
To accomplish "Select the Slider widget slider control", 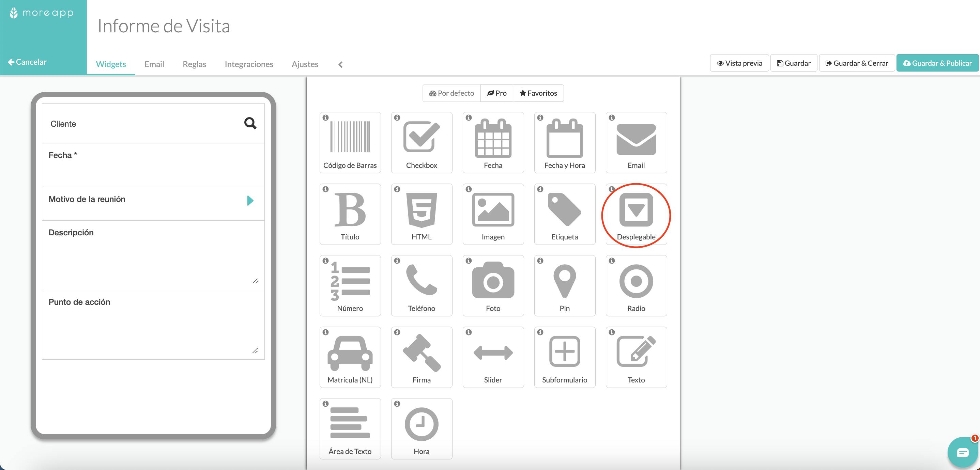I will pyautogui.click(x=493, y=356).
